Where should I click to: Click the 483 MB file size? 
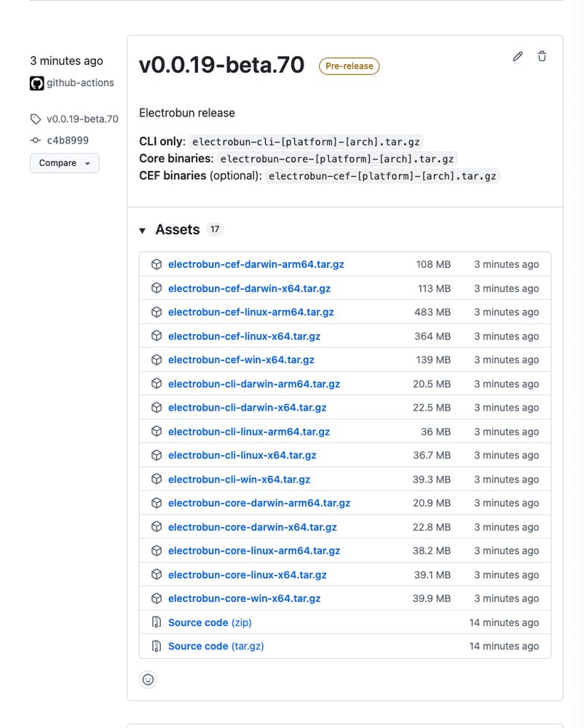[433, 312]
